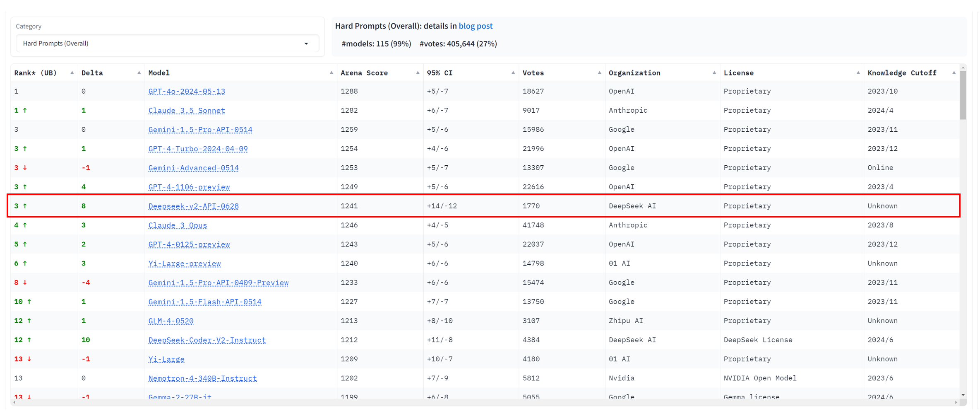Open Deepseek-v2-API-0628 model page

tap(193, 206)
